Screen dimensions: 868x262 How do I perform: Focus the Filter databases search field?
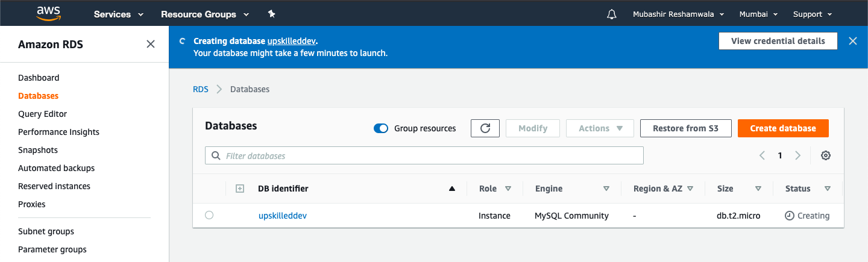click(x=424, y=155)
